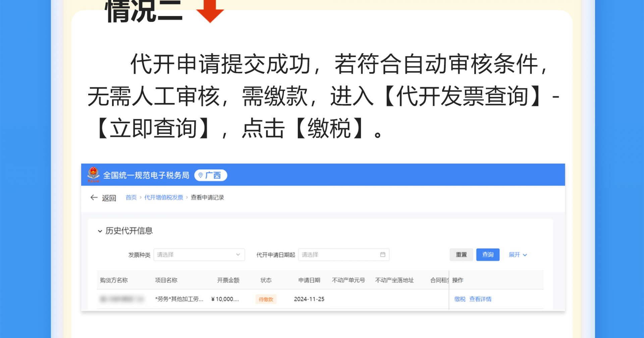The height and width of the screenshot is (338, 644).
Task: Open the 发票种类 dropdown
Action: [x=199, y=255]
